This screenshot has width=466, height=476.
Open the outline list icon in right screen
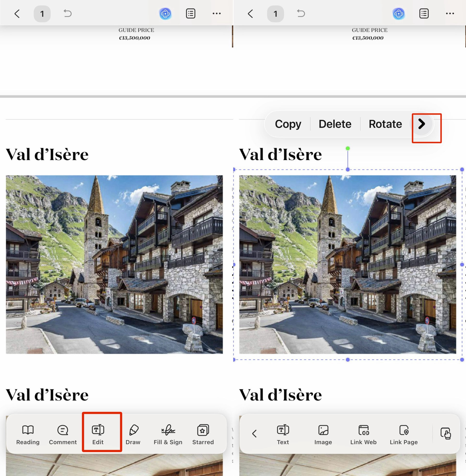tap(424, 14)
